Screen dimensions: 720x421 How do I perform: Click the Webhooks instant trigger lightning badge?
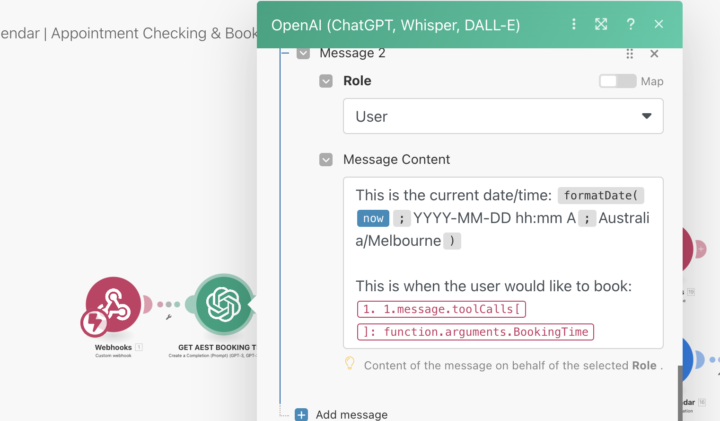click(94, 322)
